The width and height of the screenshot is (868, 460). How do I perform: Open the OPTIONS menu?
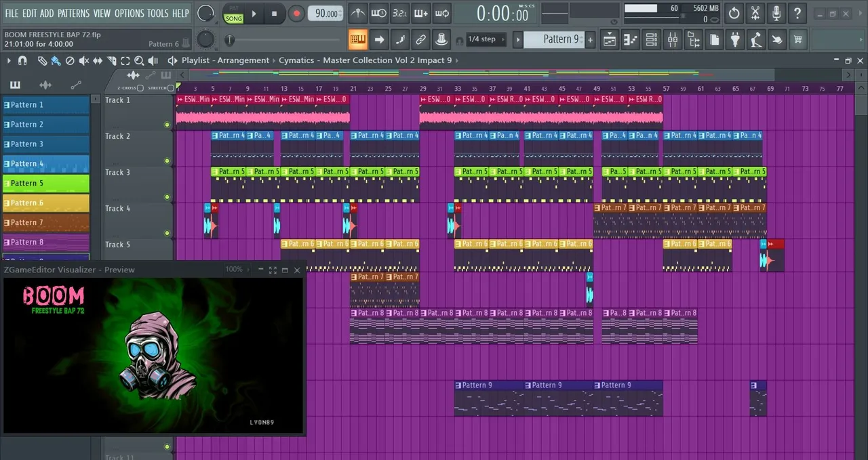129,13
